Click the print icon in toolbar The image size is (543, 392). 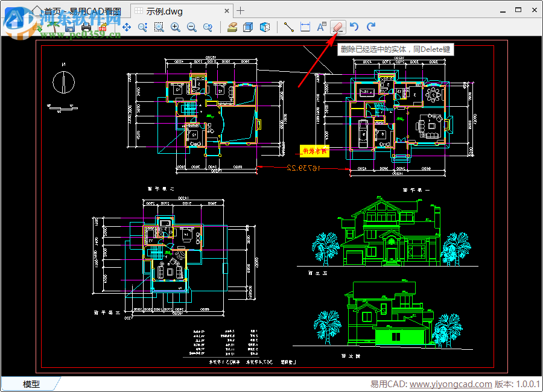click(86, 27)
